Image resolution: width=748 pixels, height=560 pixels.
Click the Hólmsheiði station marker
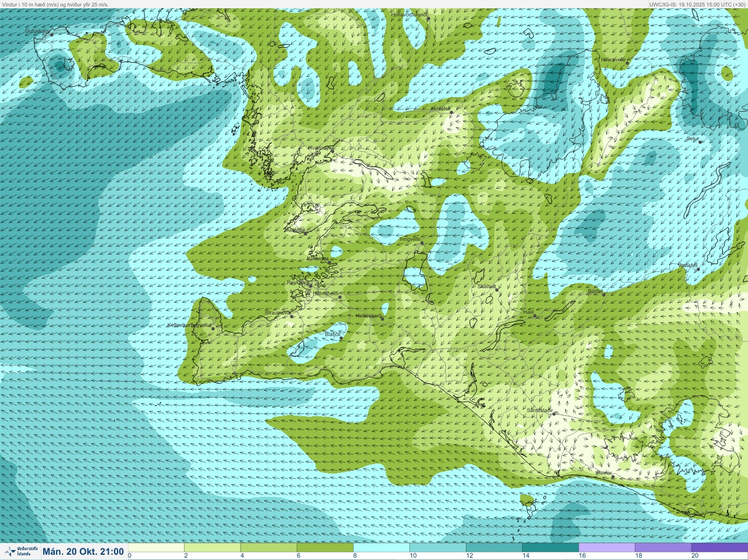point(340,297)
